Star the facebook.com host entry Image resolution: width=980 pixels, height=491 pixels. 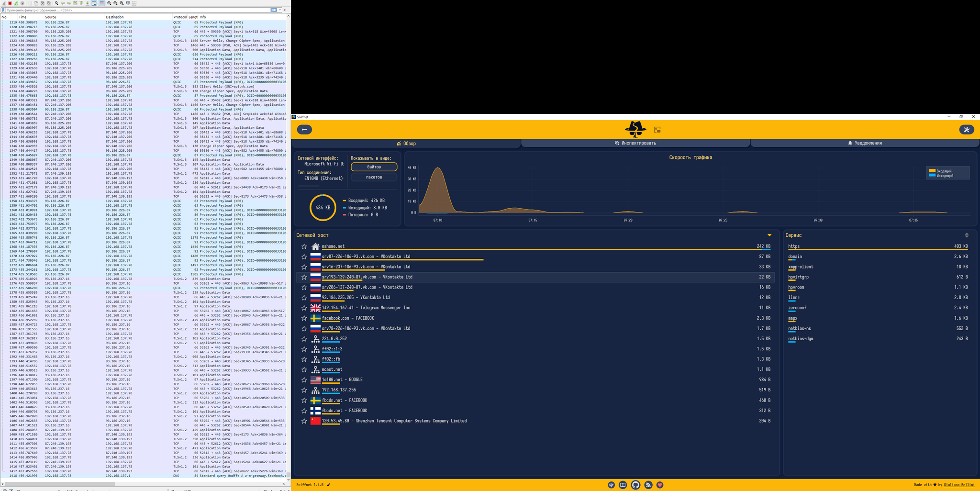tap(304, 318)
